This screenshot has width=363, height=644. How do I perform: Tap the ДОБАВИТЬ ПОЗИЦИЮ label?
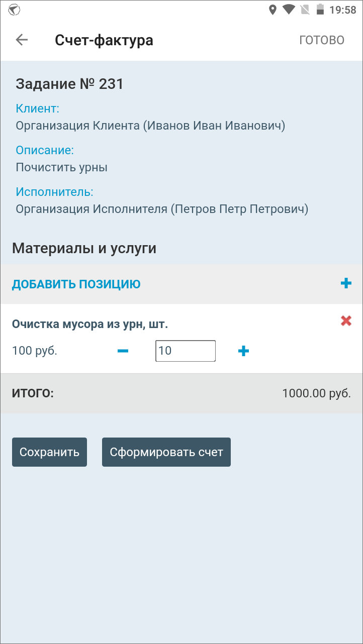[x=76, y=284]
